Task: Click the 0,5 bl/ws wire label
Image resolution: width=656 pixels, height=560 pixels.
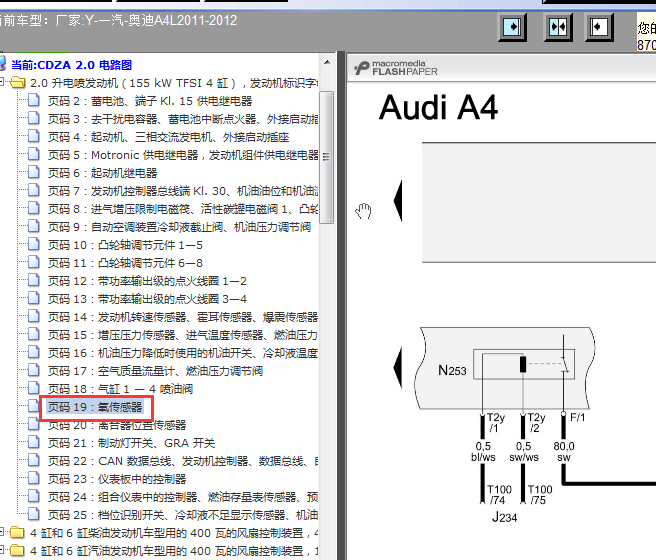Action: pos(483,452)
